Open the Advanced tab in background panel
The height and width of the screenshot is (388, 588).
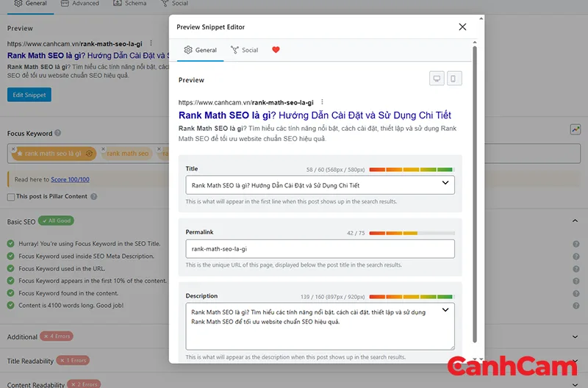[80, 4]
